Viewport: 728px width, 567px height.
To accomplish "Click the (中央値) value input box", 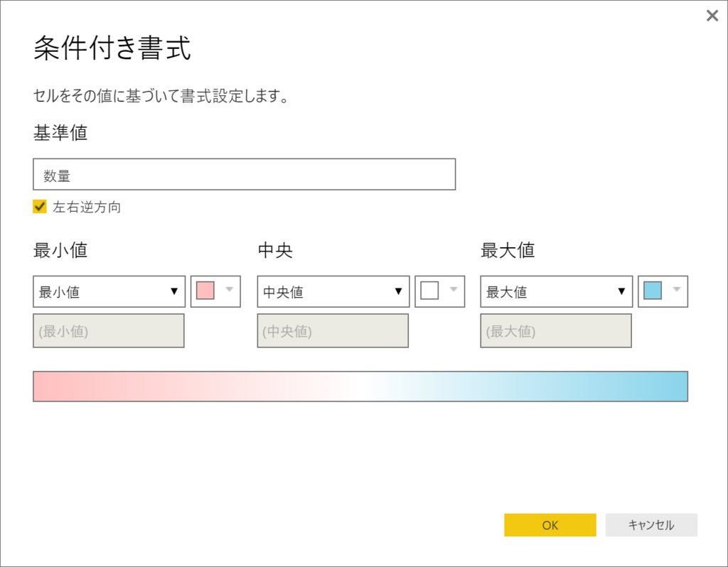I will (x=333, y=330).
